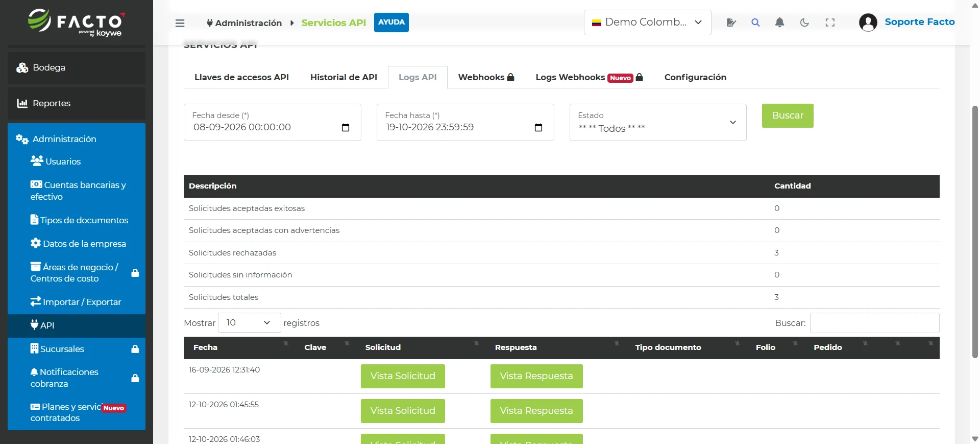Toggle dark mode moon icon

click(x=804, y=22)
